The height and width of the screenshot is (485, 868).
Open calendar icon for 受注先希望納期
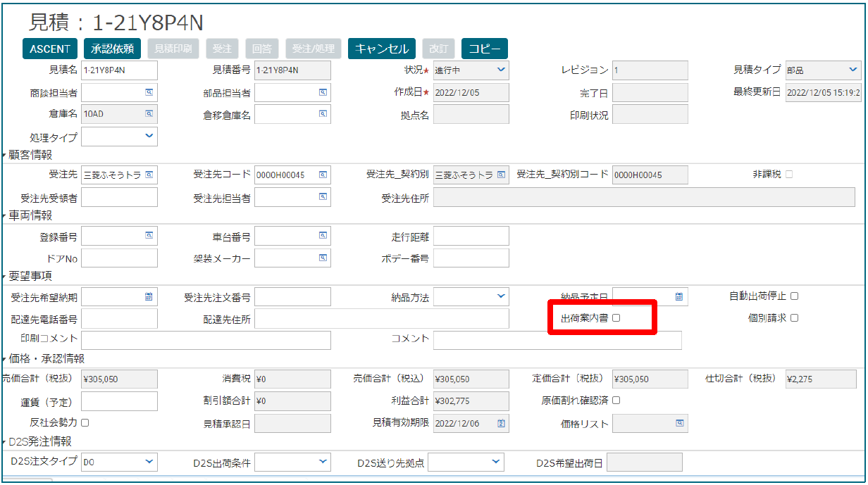(x=149, y=296)
